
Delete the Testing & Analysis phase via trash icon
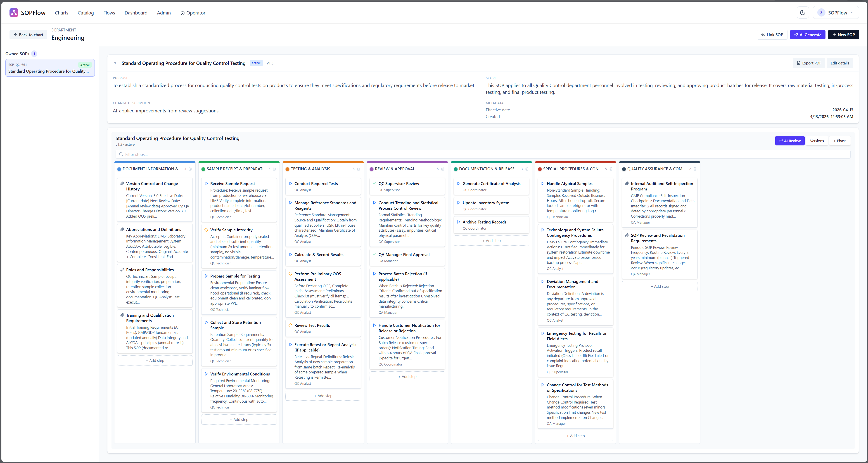coord(358,169)
